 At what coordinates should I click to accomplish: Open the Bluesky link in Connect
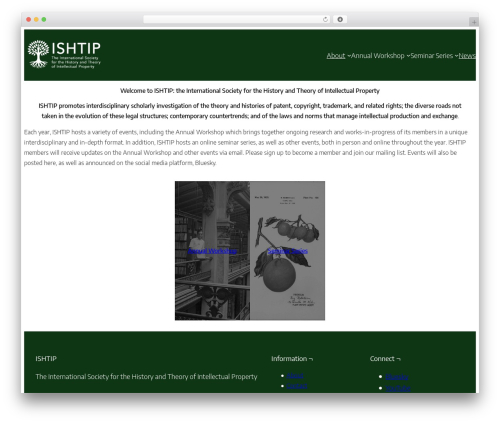(x=397, y=377)
